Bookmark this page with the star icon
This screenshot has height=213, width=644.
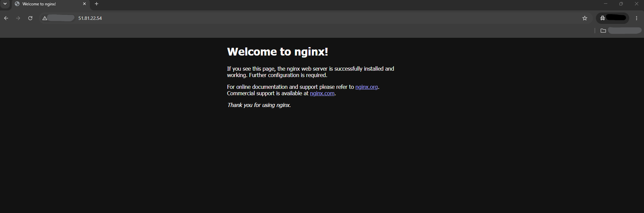[x=585, y=18]
